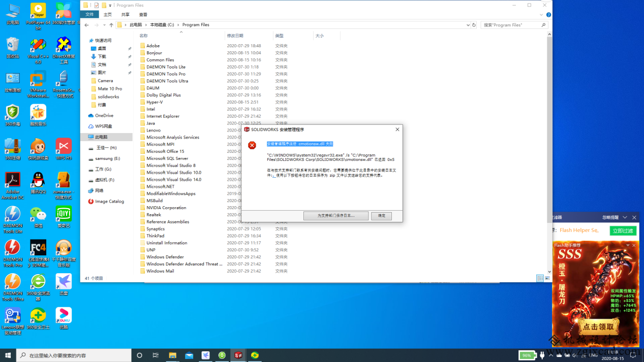Open SOLIDWORKS installer from taskbar
This screenshot has width=644, height=362.
coord(238,355)
